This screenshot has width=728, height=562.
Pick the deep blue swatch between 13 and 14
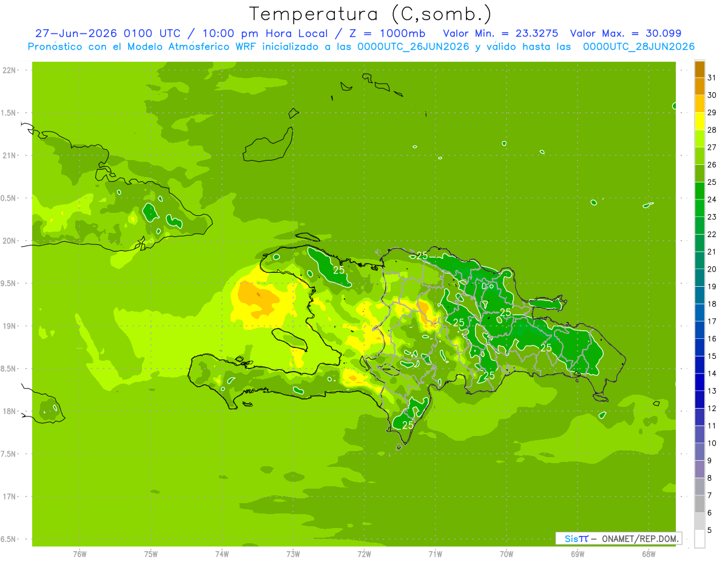pyautogui.click(x=699, y=383)
